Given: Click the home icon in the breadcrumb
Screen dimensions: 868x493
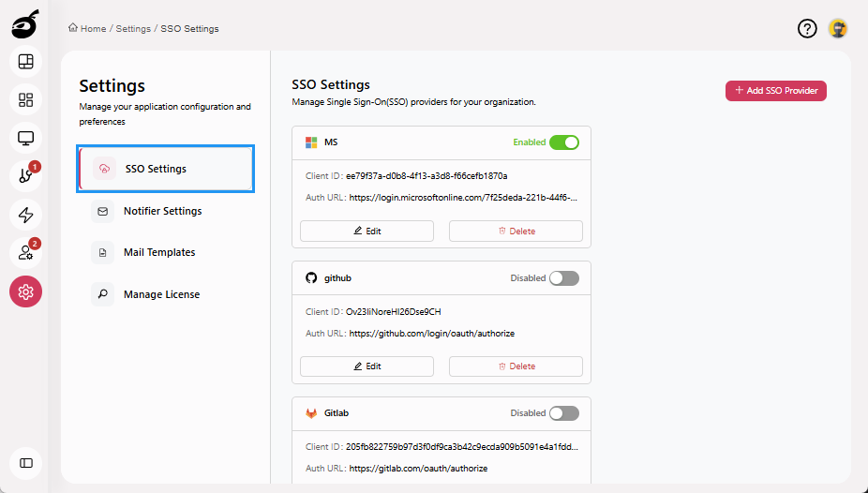Looking at the screenshot, I should point(72,28).
